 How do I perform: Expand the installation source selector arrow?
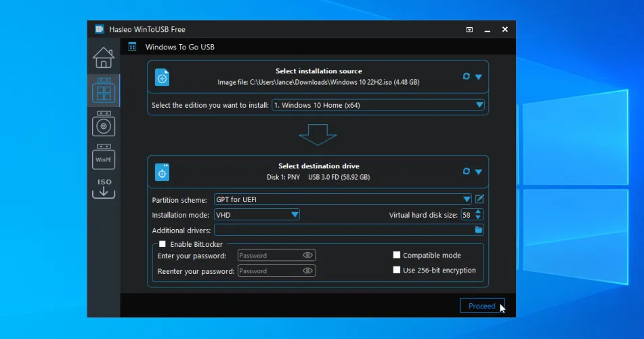coord(478,77)
